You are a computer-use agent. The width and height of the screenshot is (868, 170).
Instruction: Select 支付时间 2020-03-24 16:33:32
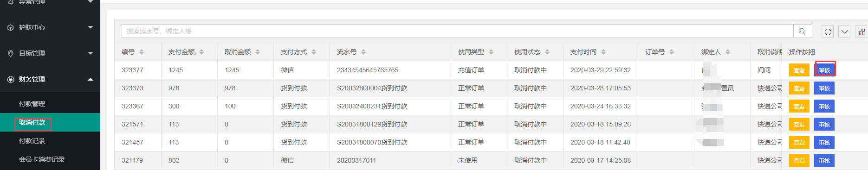[600, 106]
